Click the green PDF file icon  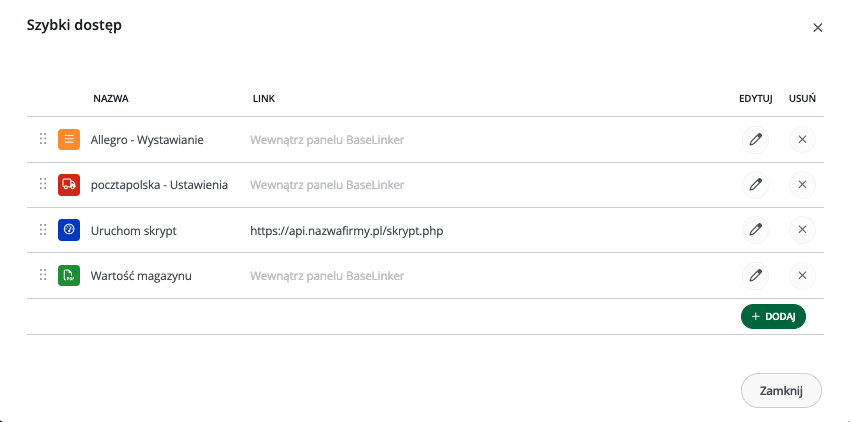[69, 276]
